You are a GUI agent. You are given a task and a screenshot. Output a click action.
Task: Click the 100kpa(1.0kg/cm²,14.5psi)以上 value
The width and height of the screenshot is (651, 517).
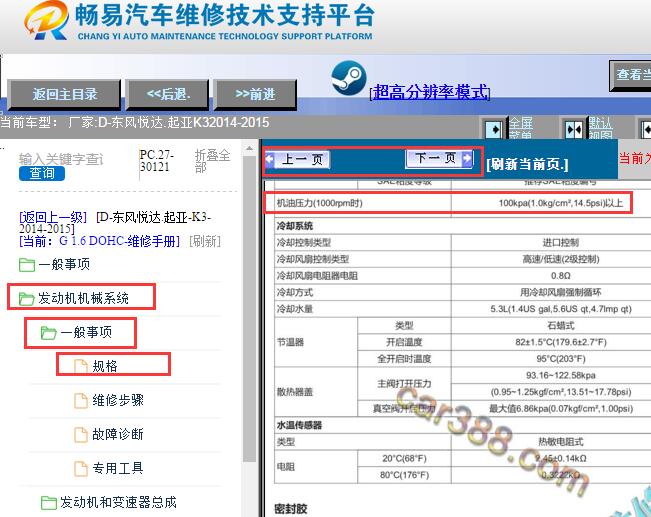[561, 203]
